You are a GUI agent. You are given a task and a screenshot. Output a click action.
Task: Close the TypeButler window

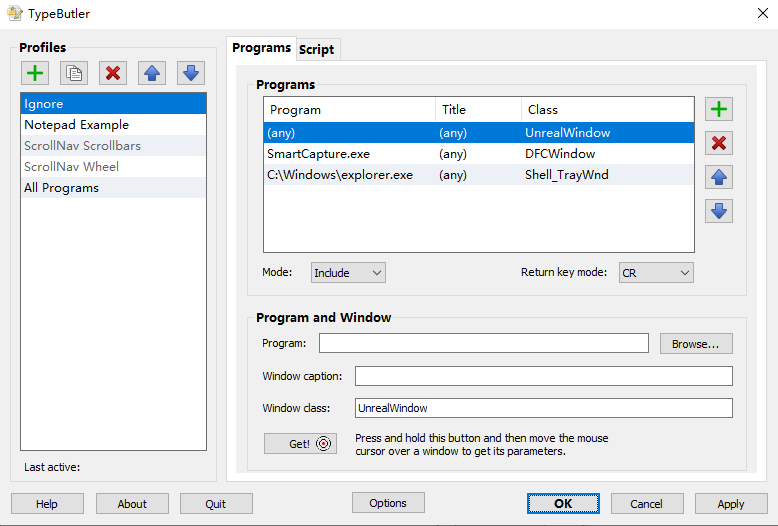tap(763, 13)
